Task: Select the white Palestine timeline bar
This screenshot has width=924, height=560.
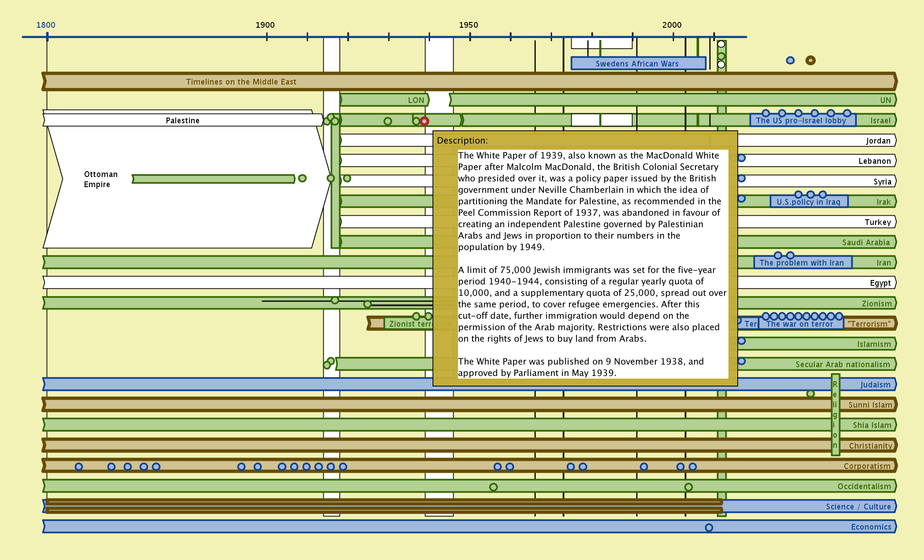Action: pyautogui.click(x=182, y=121)
